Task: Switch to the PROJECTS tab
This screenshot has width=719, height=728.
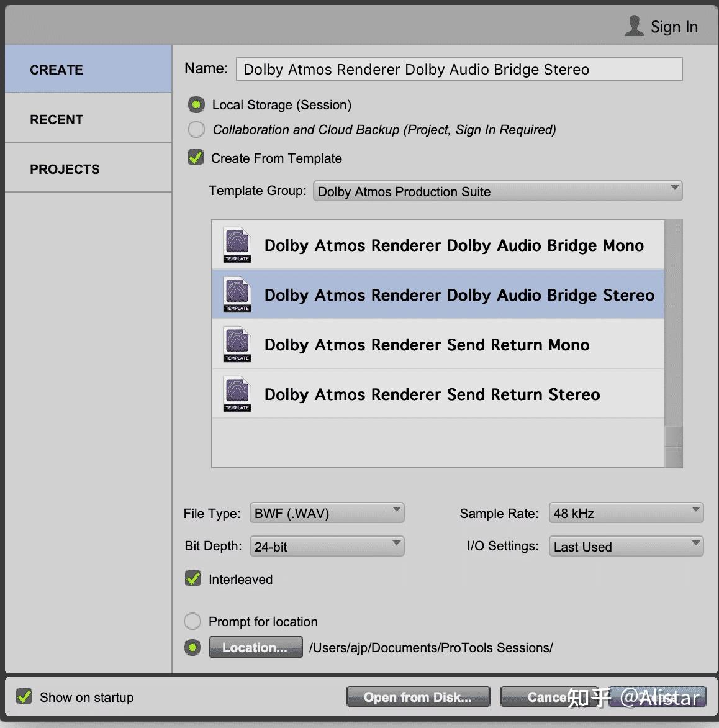Action: pyautogui.click(x=88, y=168)
